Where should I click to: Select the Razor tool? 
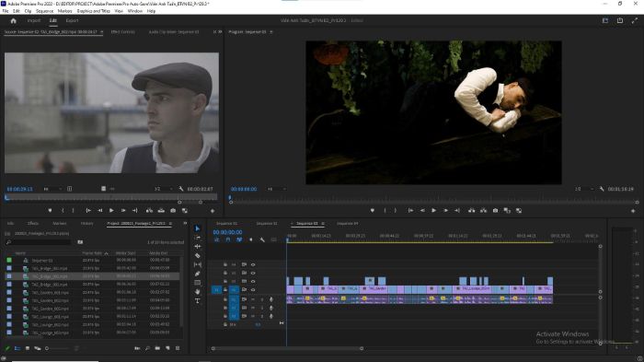coord(198,255)
